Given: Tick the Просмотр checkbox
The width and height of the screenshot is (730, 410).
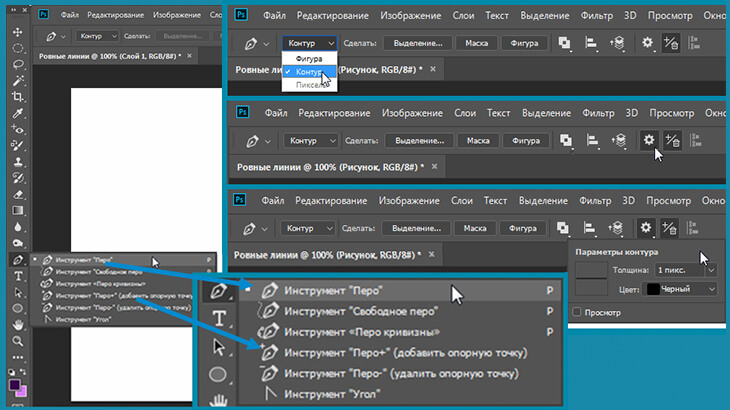Looking at the screenshot, I should [x=577, y=312].
